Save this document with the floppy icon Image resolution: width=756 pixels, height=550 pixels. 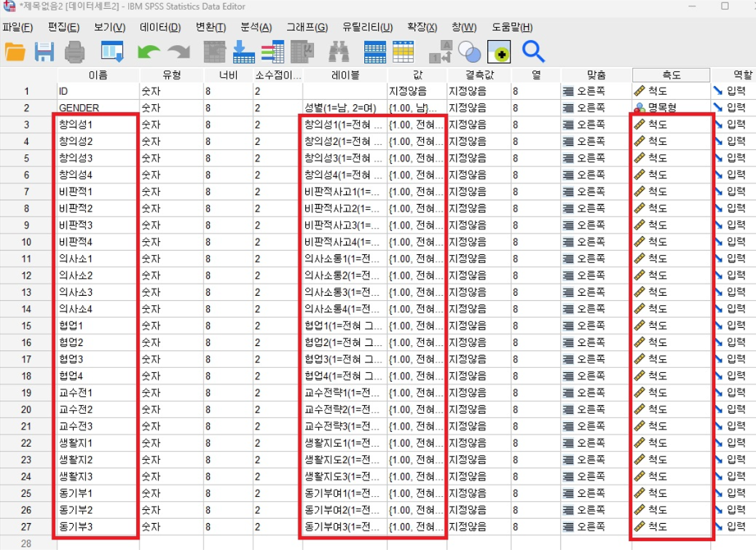44,52
